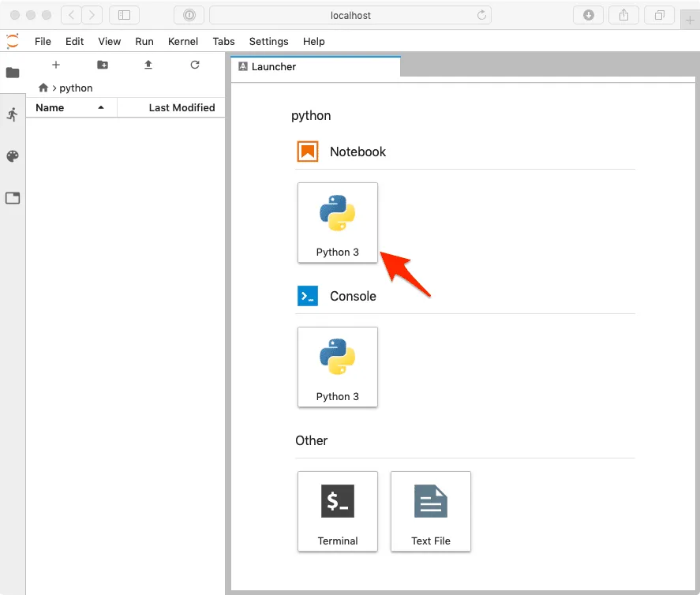Select the Launcher tab

tap(316, 66)
